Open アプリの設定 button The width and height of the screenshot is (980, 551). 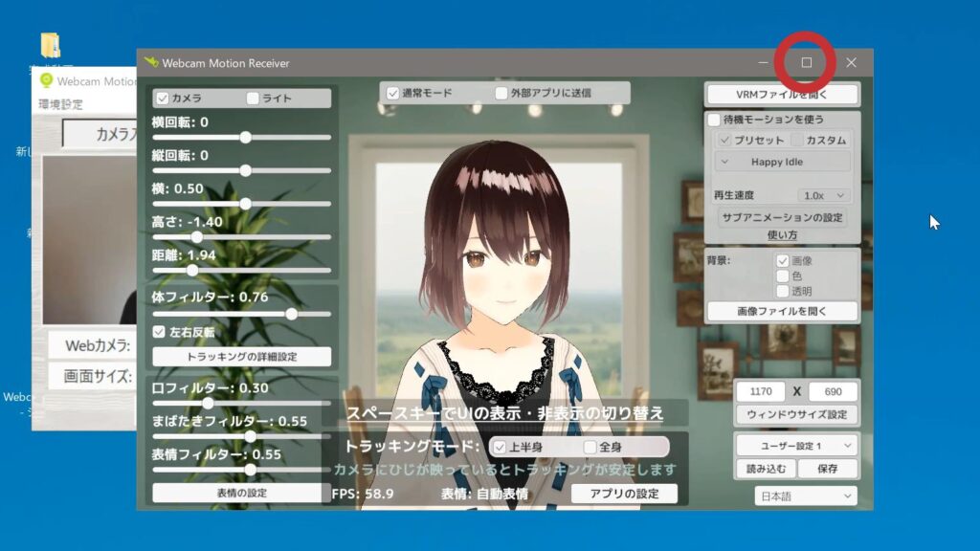click(x=623, y=494)
